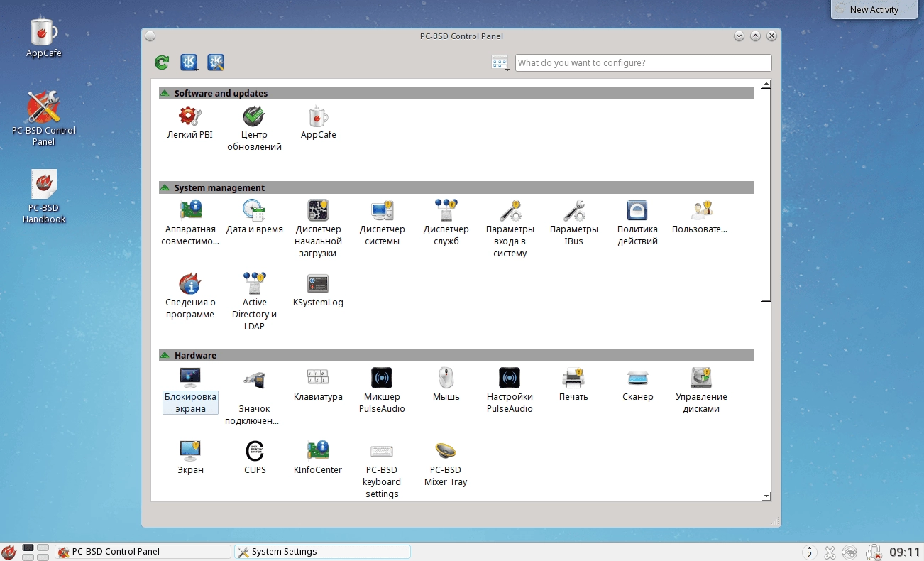Open Микшер PulseAudio
This screenshot has height=561, width=924.
click(382, 391)
